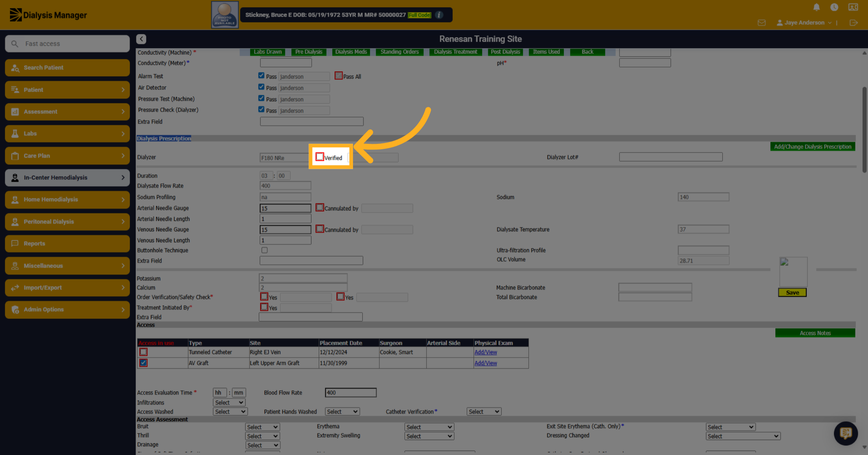This screenshot has height=455, width=868.
Task: Click the vertical page scrollbar
Action: tap(864, 130)
